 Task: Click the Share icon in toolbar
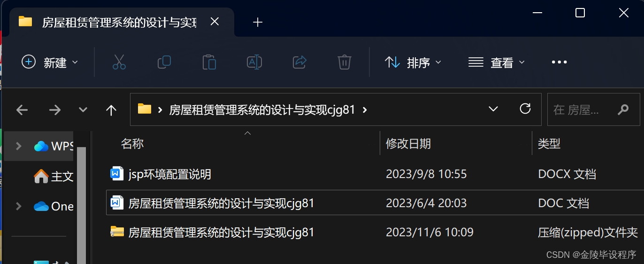pyautogui.click(x=299, y=62)
